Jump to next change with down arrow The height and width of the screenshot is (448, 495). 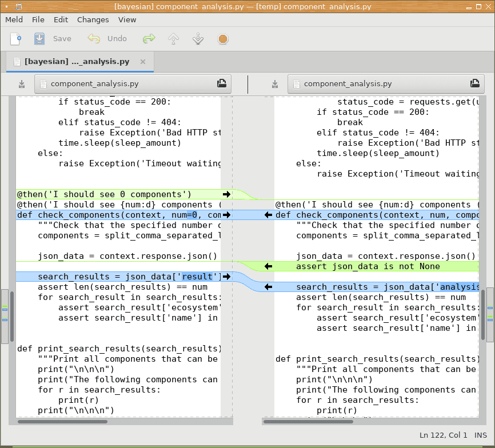(198, 39)
